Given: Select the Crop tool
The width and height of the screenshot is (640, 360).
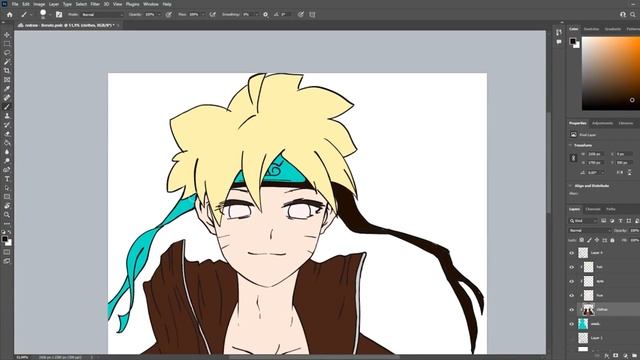Looking at the screenshot, I should pos(7,71).
